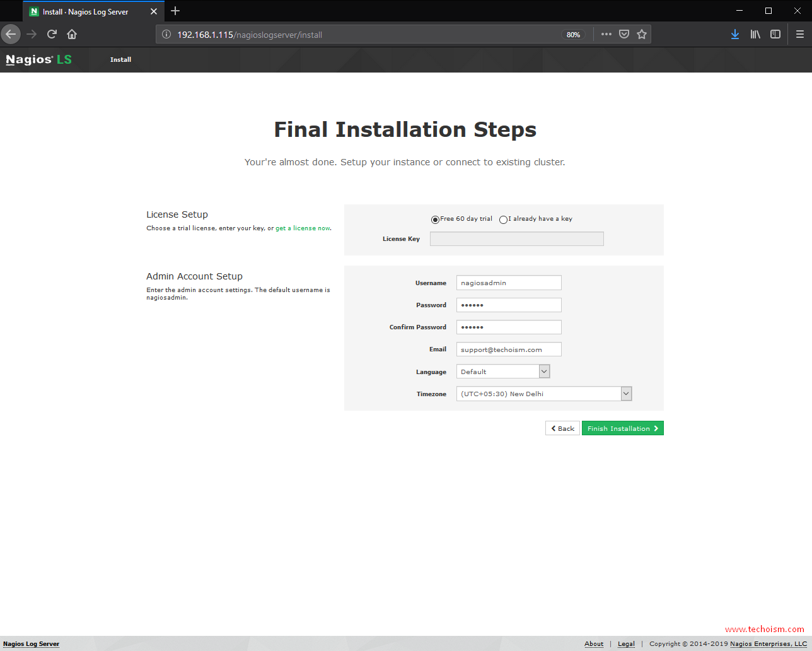Select the Install · Nagios Log Server tab
Viewport: 812px width, 651px height.
[x=93, y=11]
